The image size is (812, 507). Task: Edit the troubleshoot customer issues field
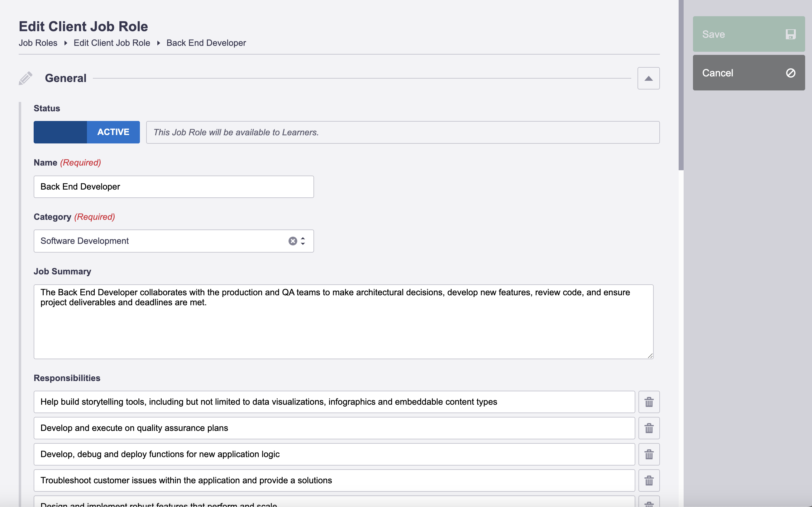point(334,480)
